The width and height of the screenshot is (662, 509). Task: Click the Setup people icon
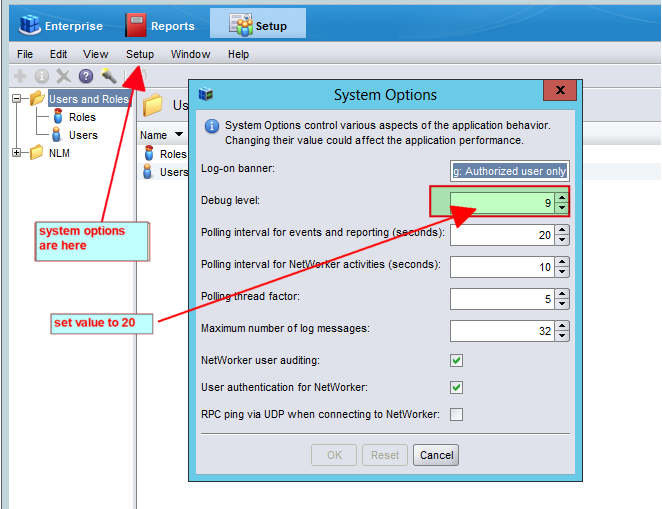coord(241,24)
